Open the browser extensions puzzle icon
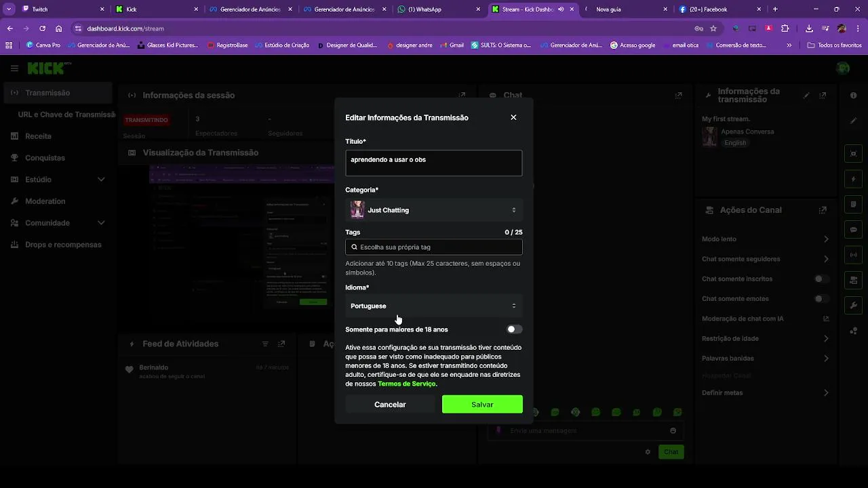868x488 pixels. pos(785,28)
